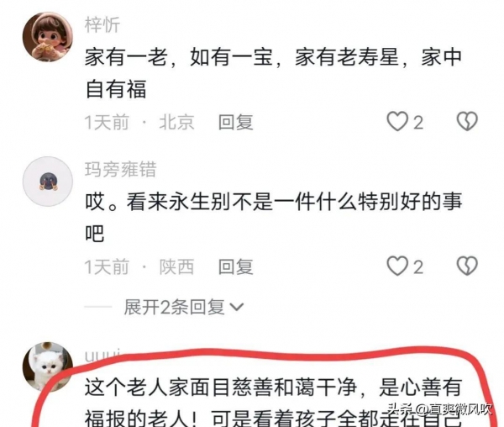Click the chevron next to 展开2条回复
The image size is (504, 427).
237,308
